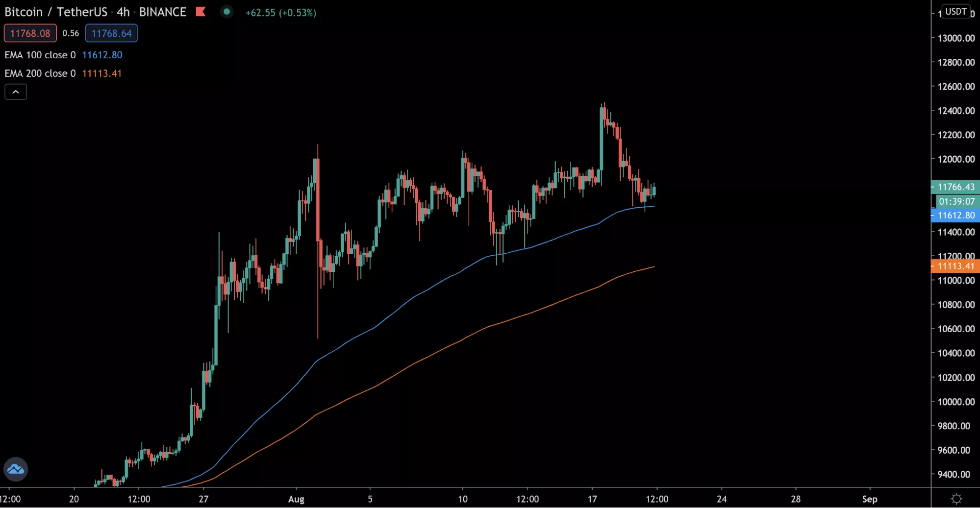This screenshot has height=508, width=980.
Task: Click the blue buy price 11768.64 button
Action: click(111, 33)
